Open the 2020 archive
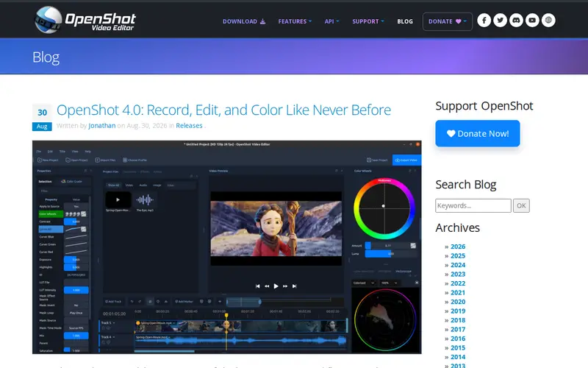The width and height of the screenshot is (588, 368). point(458,302)
